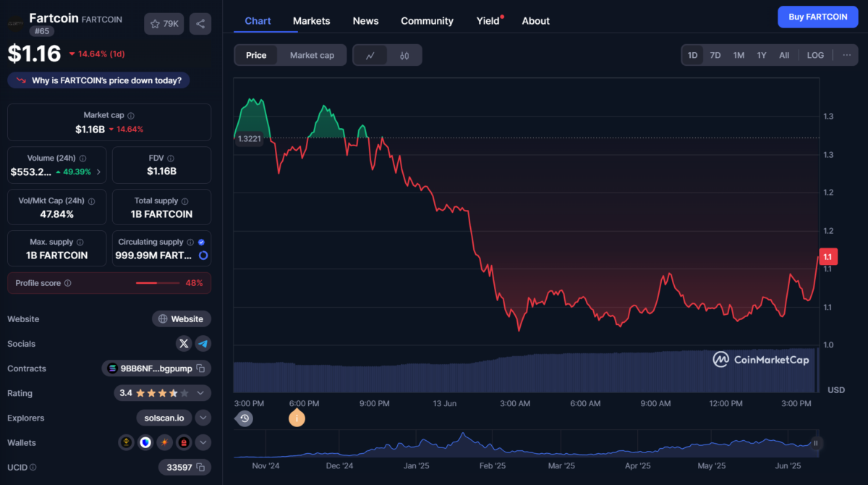Open the blue shield Trust Wallet icon
The height and width of the screenshot is (485, 868).
coord(146,442)
